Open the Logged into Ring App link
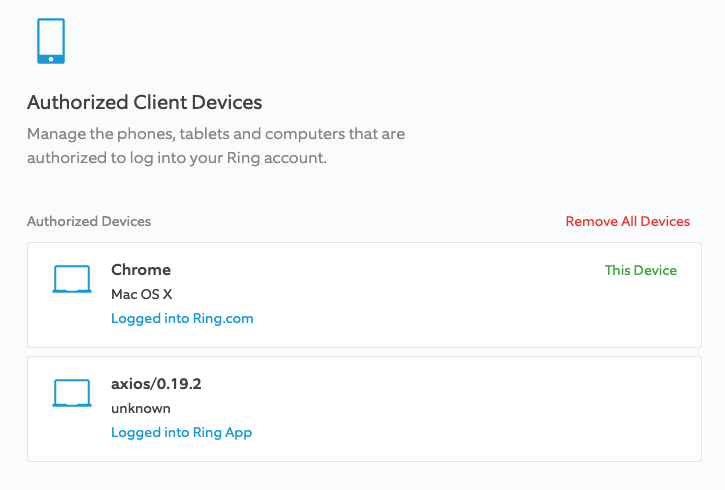Image resolution: width=725 pixels, height=490 pixels. pos(181,433)
